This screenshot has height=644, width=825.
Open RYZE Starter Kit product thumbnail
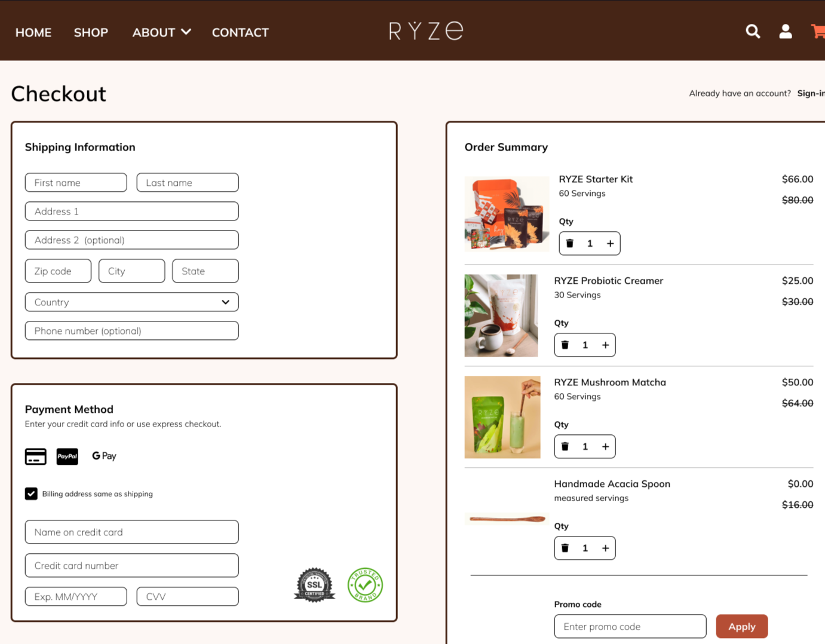(507, 214)
